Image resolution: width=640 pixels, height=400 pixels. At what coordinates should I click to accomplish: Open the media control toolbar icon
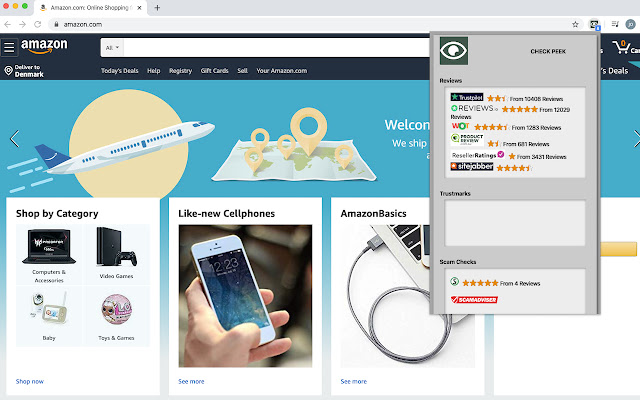pos(615,24)
